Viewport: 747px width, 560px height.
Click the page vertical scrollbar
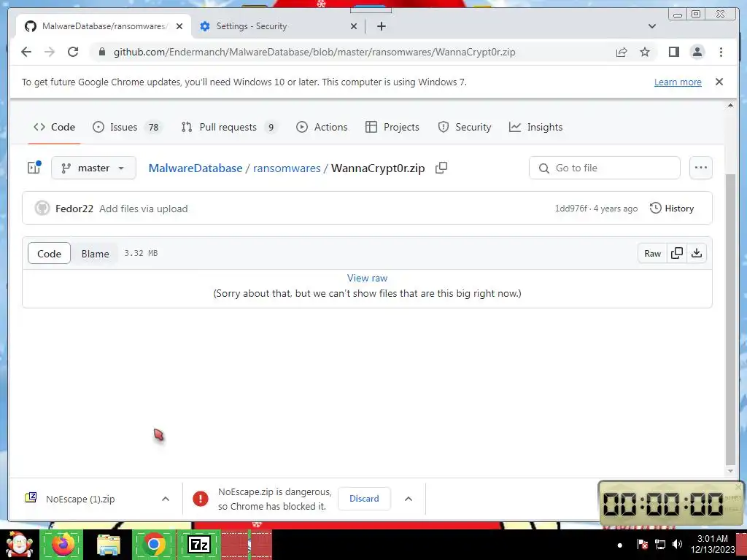tap(730, 319)
